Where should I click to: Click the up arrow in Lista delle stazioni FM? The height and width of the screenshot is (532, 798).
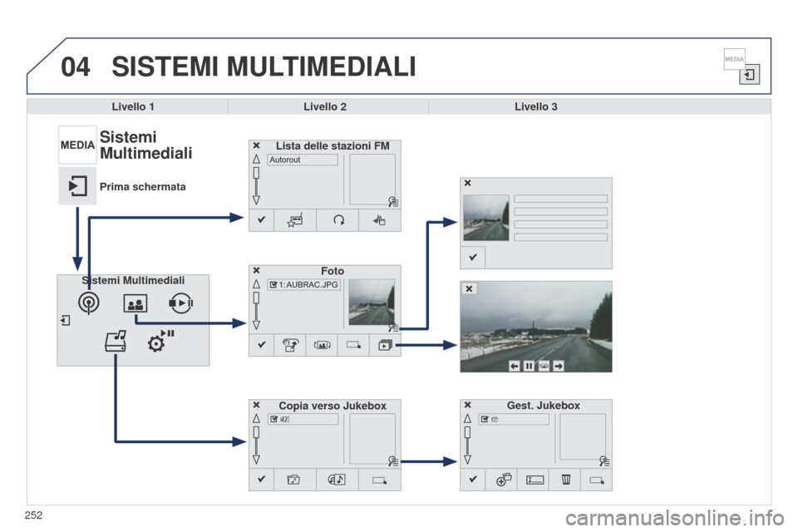(256, 159)
